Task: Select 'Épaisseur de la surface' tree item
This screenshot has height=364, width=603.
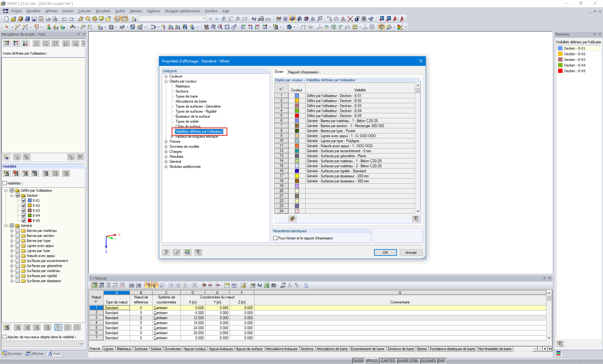Action: 193,116
